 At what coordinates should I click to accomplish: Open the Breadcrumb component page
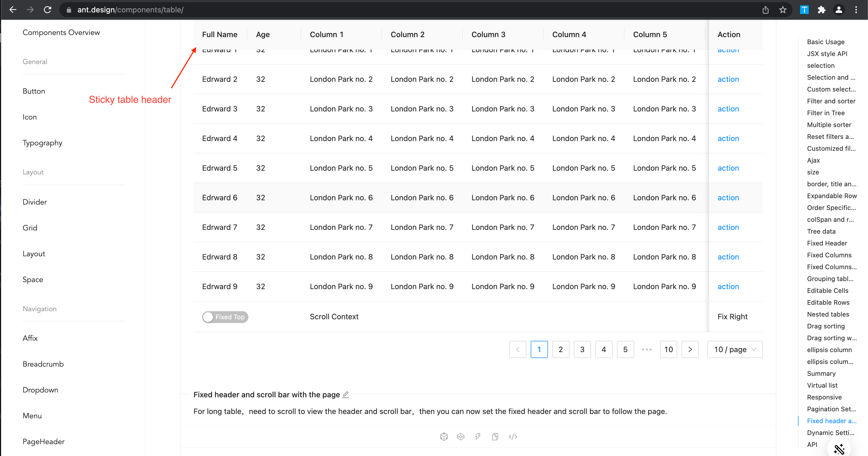tap(43, 364)
